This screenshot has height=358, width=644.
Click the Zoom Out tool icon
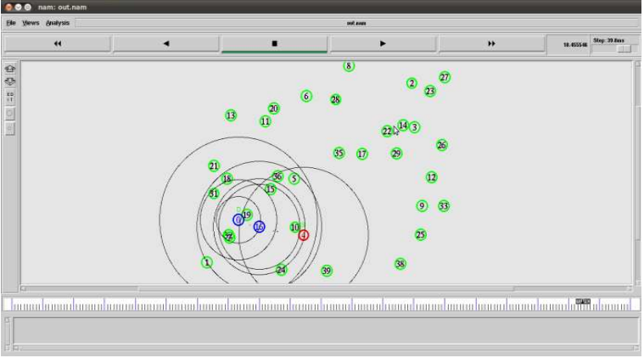coord(10,81)
